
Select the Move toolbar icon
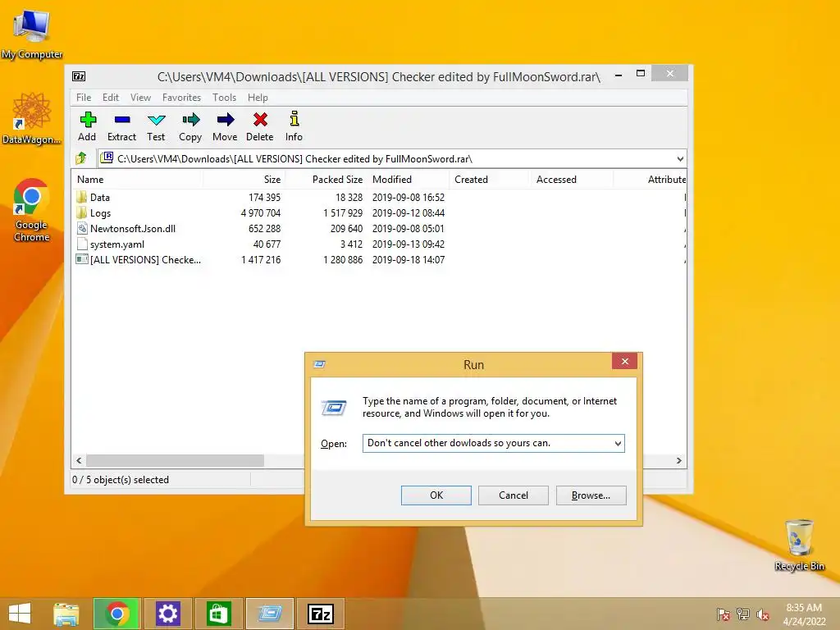pos(225,126)
